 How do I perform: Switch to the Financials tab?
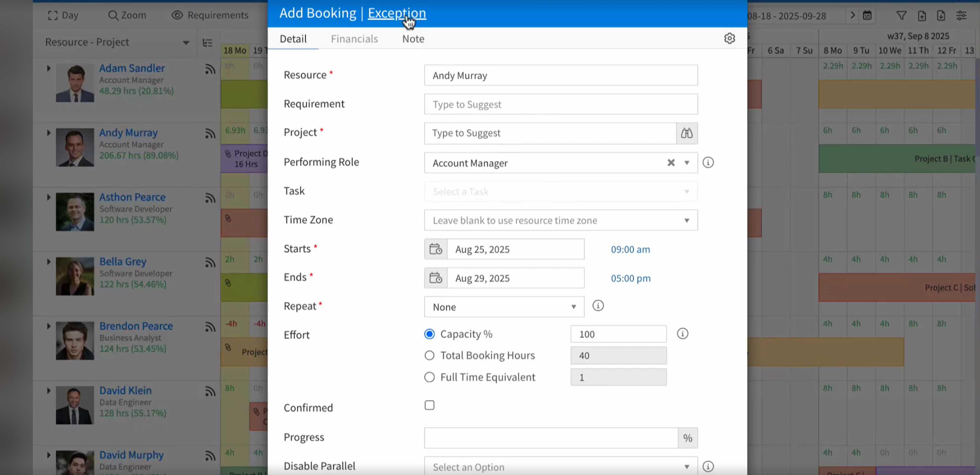[x=354, y=39]
